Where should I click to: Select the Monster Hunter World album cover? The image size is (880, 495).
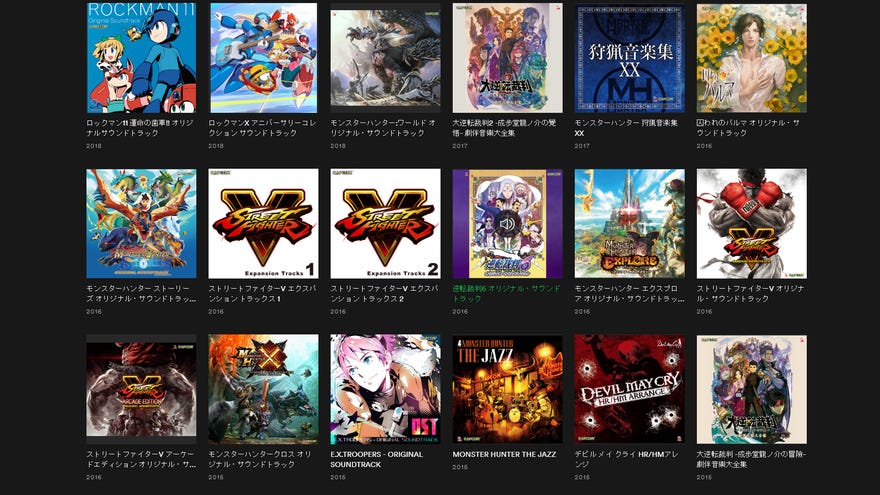click(386, 58)
